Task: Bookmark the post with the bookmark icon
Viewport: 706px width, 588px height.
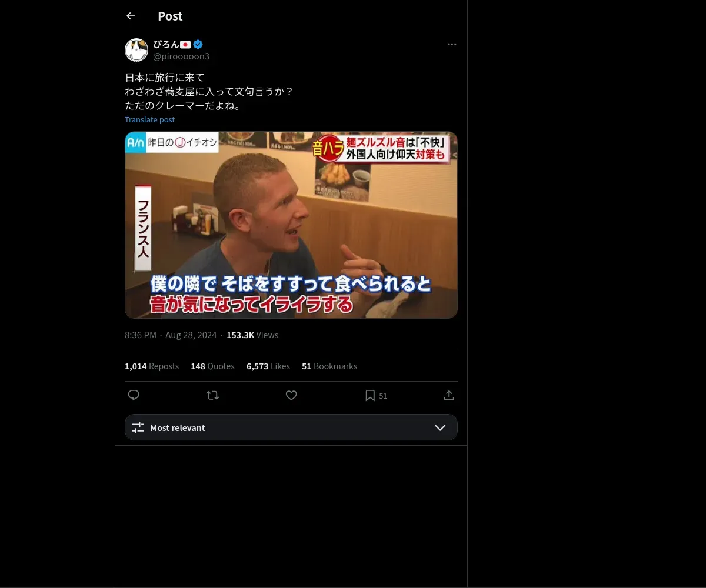Action: pyautogui.click(x=370, y=395)
